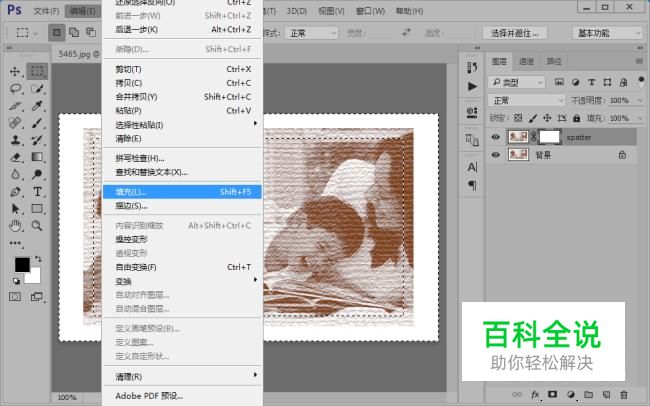Choose 填充(L)... from the Edit menu
Image resolution: width=650 pixels, height=406 pixels.
click(x=182, y=192)
